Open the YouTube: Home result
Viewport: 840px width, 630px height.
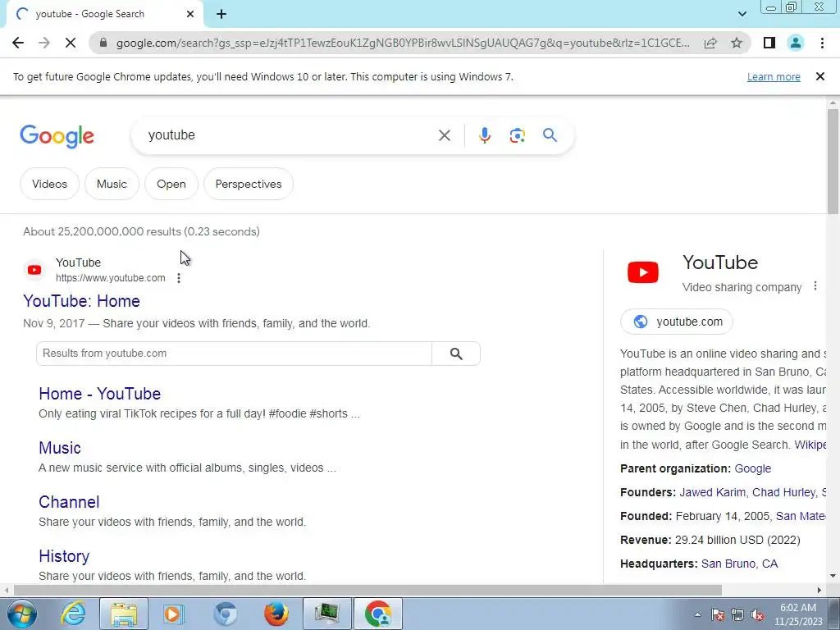pyautogui.click(x=81, y=301)
